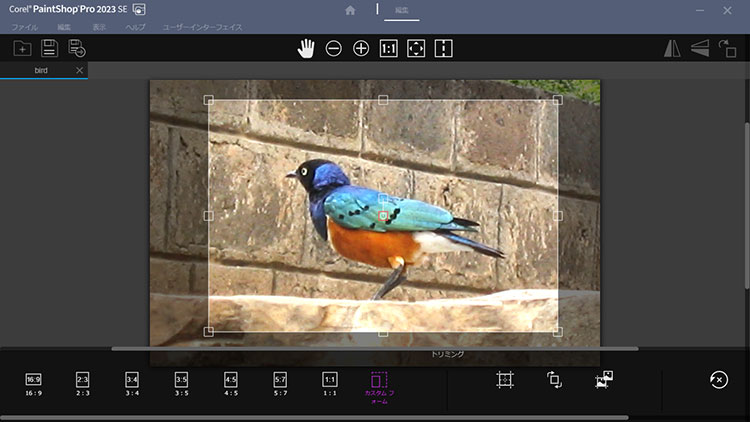The width and height of the screenshot is (750, 422).
Task: Open the ヘルプ menu
Action: point(135,27)
